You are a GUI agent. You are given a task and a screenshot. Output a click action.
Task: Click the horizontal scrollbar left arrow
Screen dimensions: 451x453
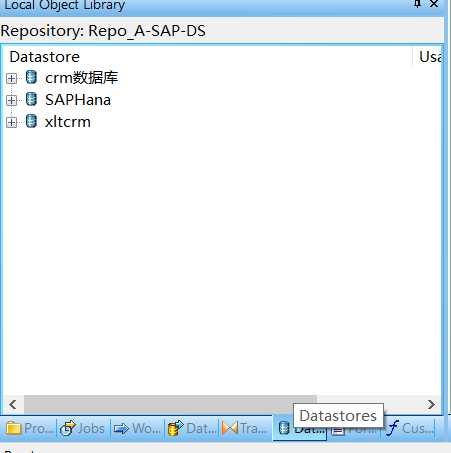(13, 405)
